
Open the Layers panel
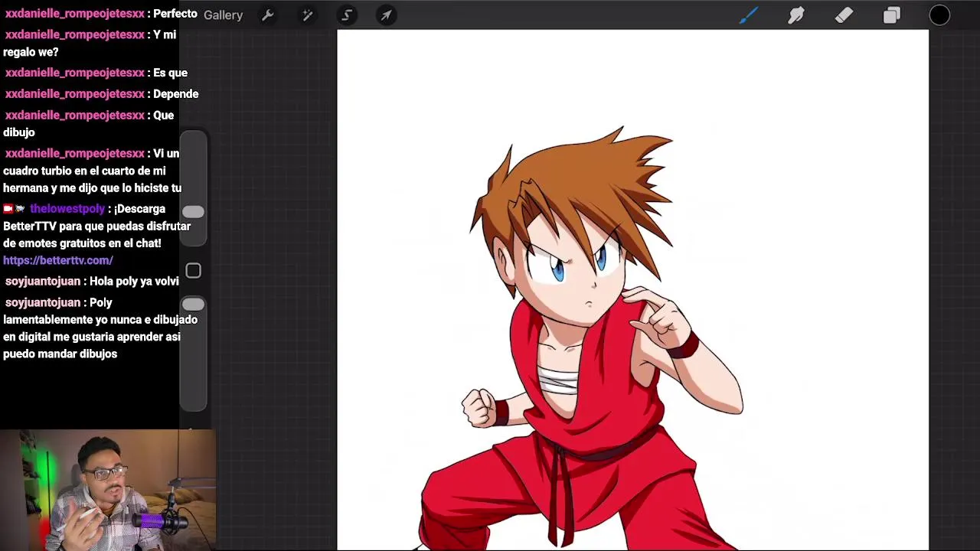tap(892, 15)
